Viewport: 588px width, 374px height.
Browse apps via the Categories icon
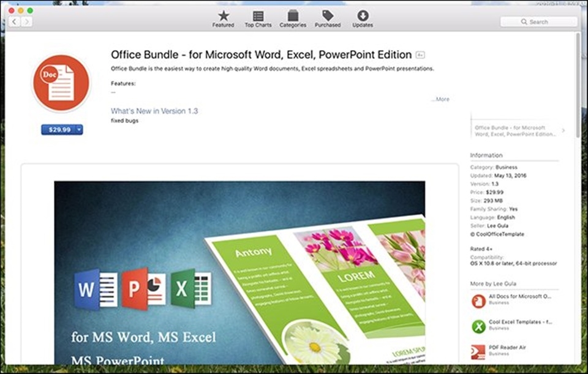[293, 18]
